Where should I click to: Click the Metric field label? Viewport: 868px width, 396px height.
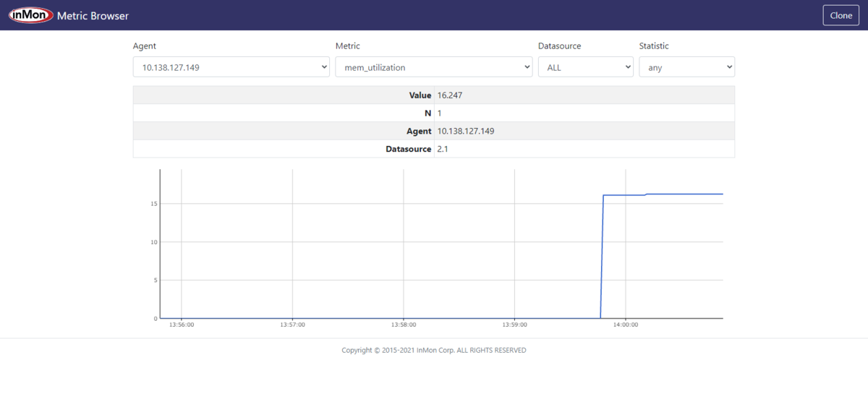click(x=348, y=46)
